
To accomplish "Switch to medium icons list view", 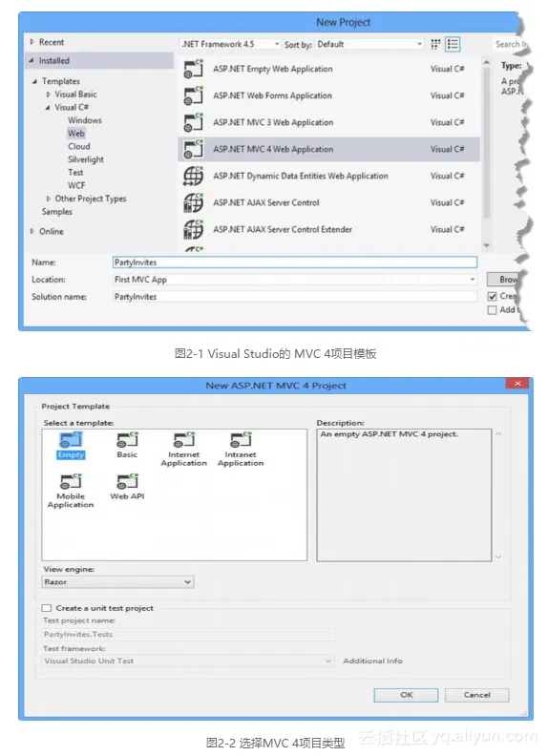I will (453, 44).
